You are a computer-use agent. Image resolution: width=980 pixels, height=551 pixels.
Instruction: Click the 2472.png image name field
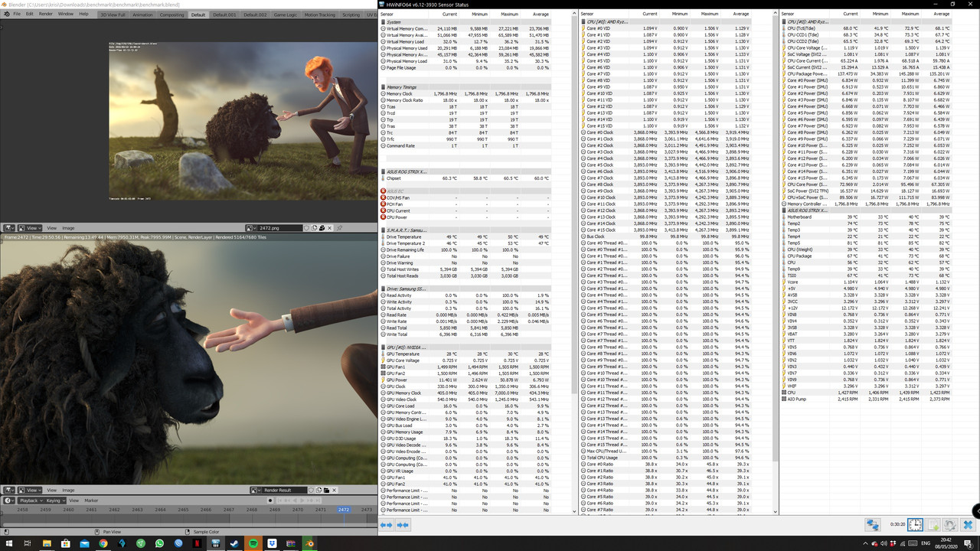pos(281,228)
